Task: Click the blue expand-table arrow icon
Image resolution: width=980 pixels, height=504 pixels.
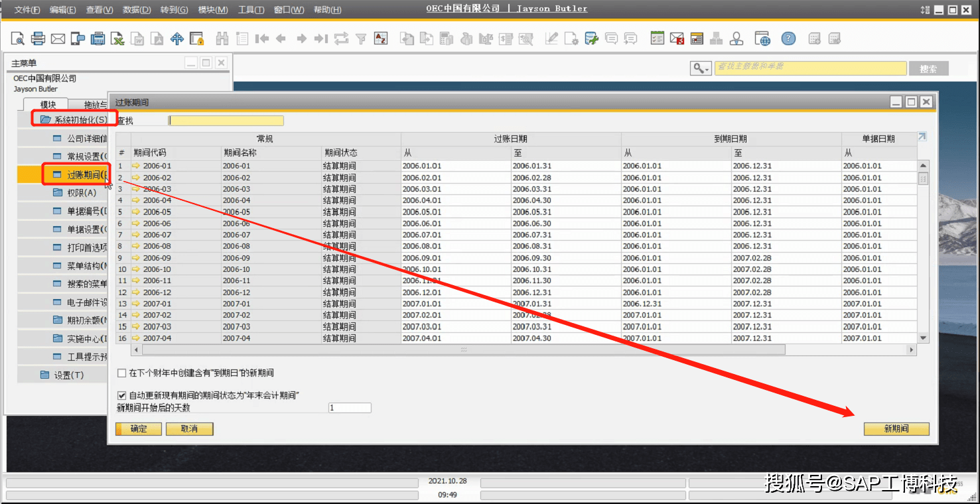Action: pyautogui.click(x=922, y=137)
